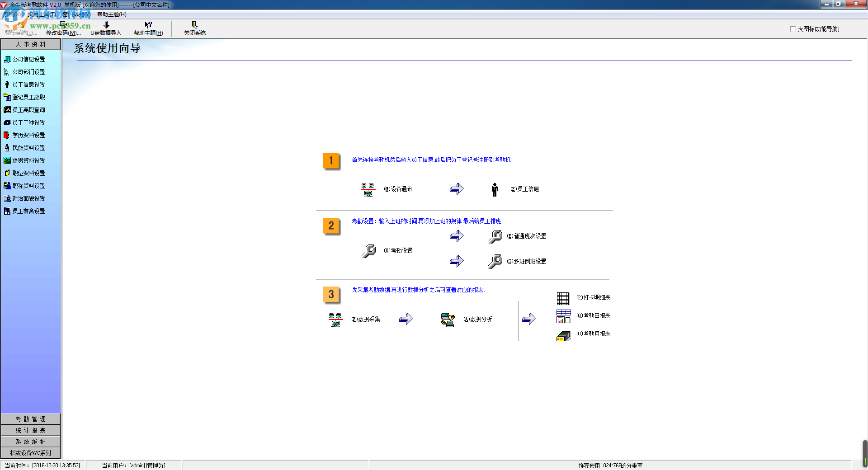Open the 多班倒班设置 wizard shortcut
The image size is (868, 470).
coord(517,262)
